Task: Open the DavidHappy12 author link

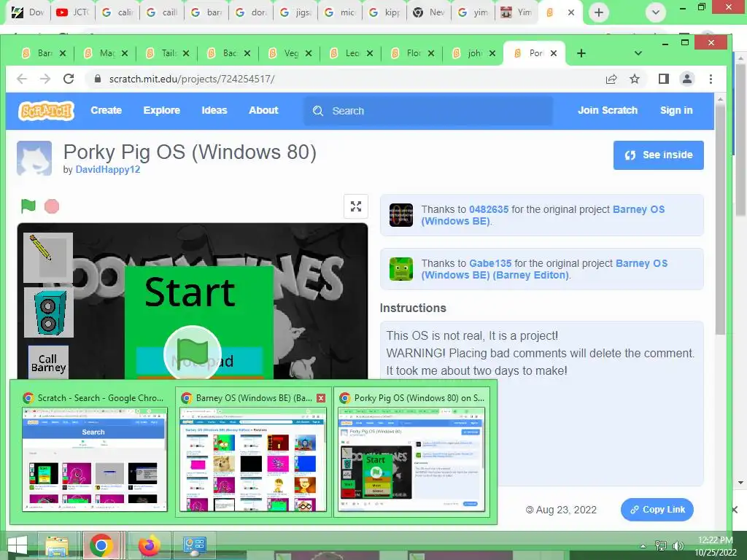Action: click(x=108, y=169)
